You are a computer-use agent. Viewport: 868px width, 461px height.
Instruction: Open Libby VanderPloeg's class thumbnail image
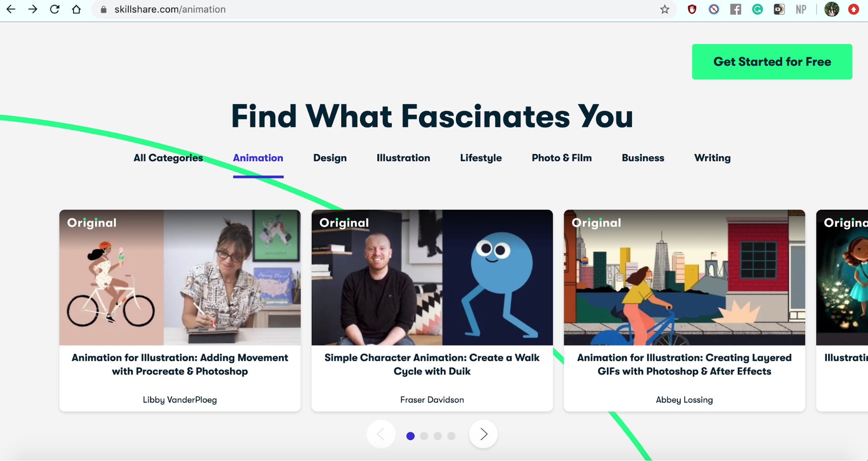(x=180, y=278)
